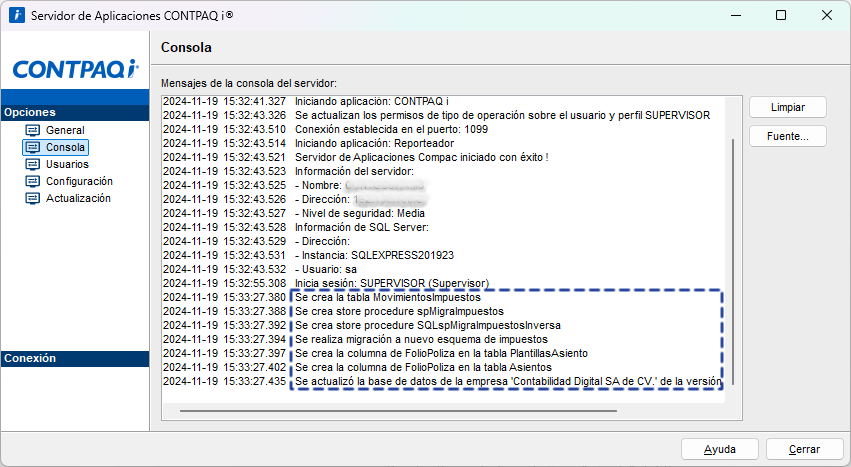This screenshot has width=851, height=467.
Task: Click the '- Nivel de seguridad: Media' line
Action: pos(360,213)
